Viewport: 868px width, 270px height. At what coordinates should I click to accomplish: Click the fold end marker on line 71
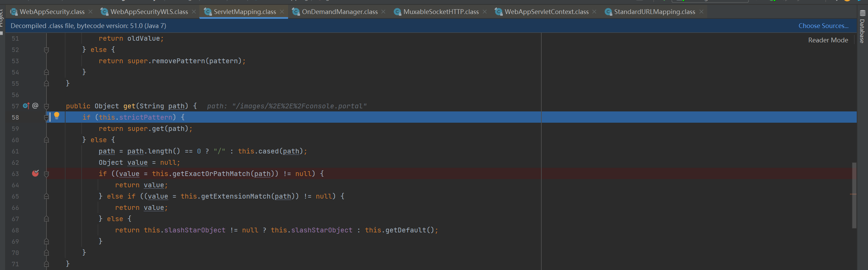coord(46,264)
